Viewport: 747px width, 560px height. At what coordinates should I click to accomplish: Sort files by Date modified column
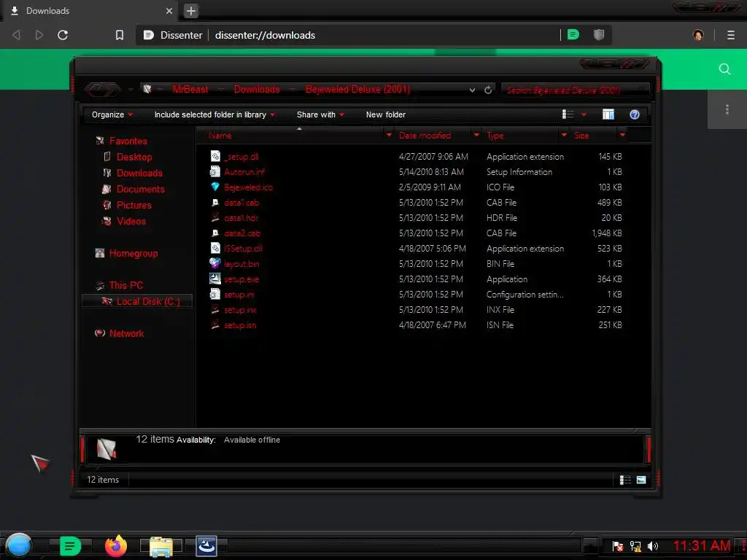click(x=425, y=136)
